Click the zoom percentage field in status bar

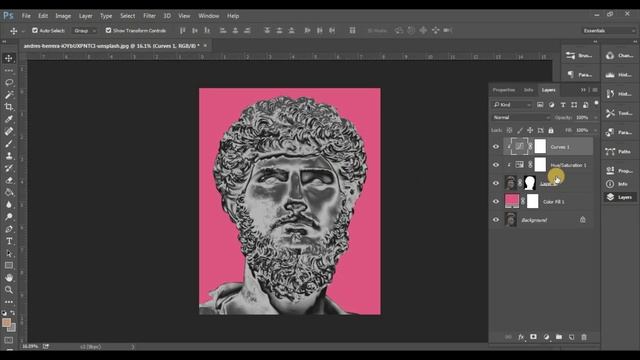tap(30, 347)
